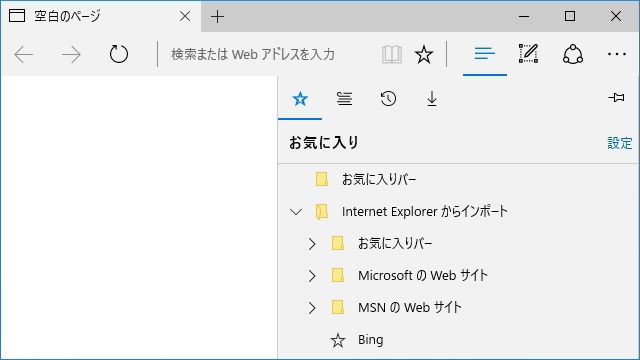Refresh the page with reload icon
This screenshot has height=360, width=640.
click(119, 54)
